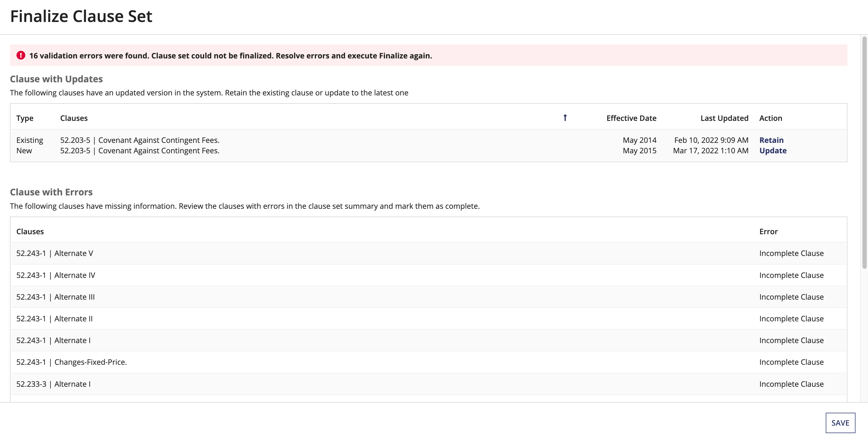Click Incomplete Clause for Alternate V
Image resolution: width=868 pixels, height=439 pixels.
click(791, 253)
